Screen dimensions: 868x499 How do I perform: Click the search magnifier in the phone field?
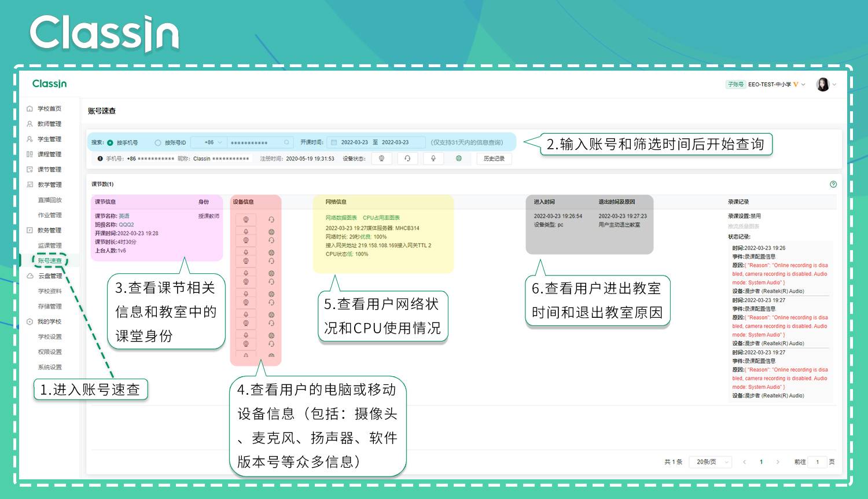pos(286,142)
